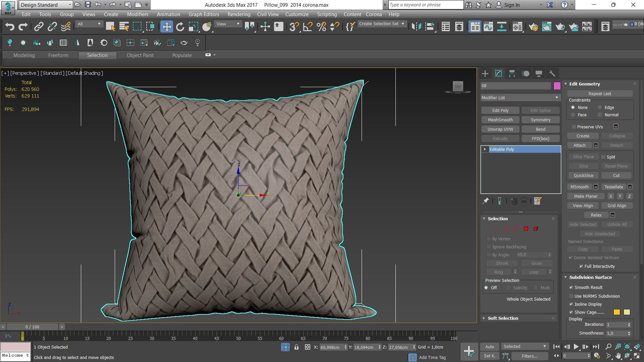Open the View reference coordinate dropdown

pyautogui.click(x=228, y=24)
